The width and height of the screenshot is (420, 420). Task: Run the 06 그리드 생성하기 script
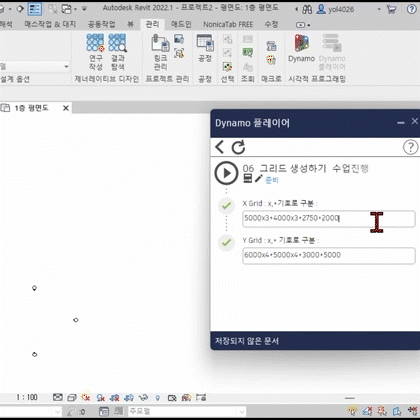pyautogui.click(x=226, y=173)
